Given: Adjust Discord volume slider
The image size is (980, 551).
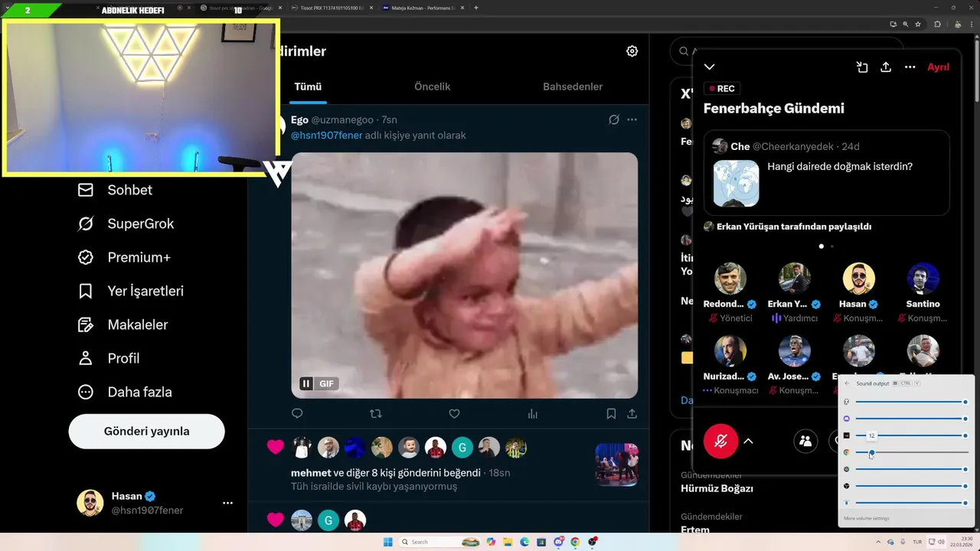Looking at the screenshot, I should click(x=911, y=419).
